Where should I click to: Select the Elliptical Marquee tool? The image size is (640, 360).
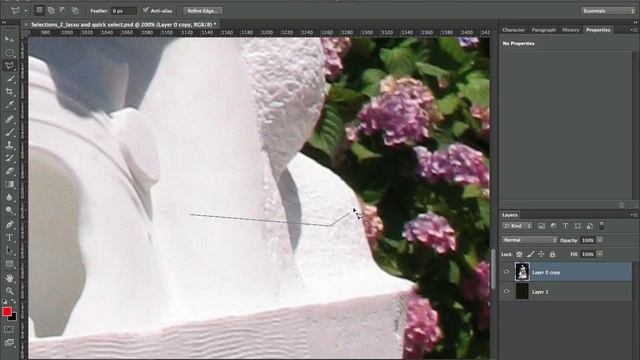pos(9,53)
